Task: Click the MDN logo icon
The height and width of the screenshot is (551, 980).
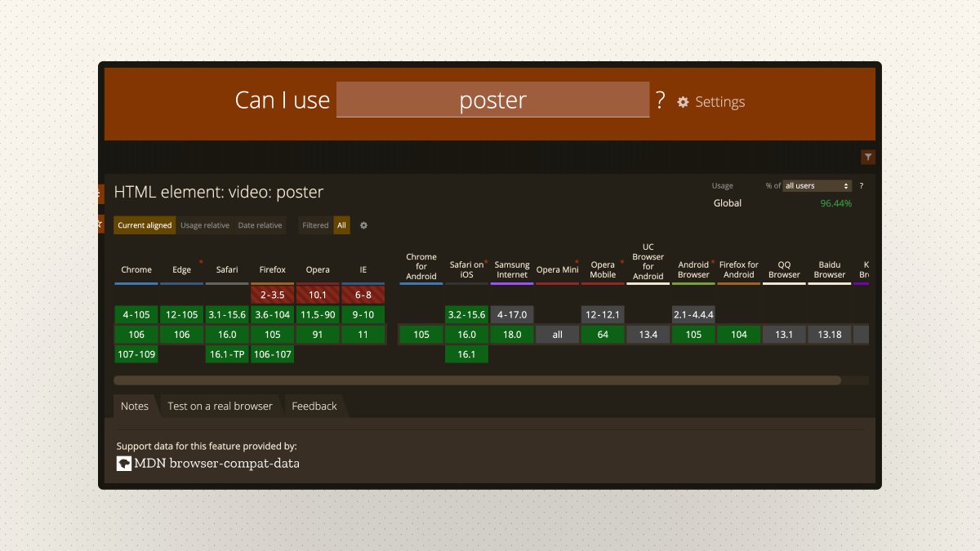Action: (x=124, y=464)
